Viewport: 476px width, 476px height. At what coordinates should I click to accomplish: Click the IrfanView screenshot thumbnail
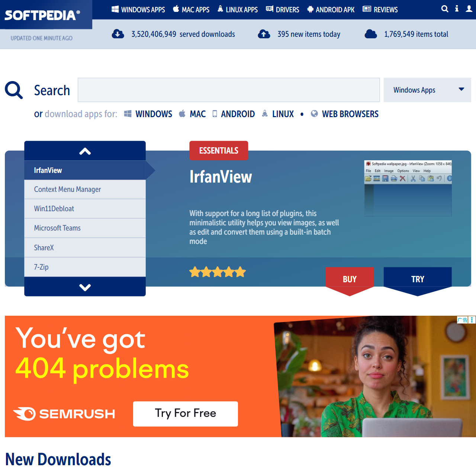tap(408, 189)
